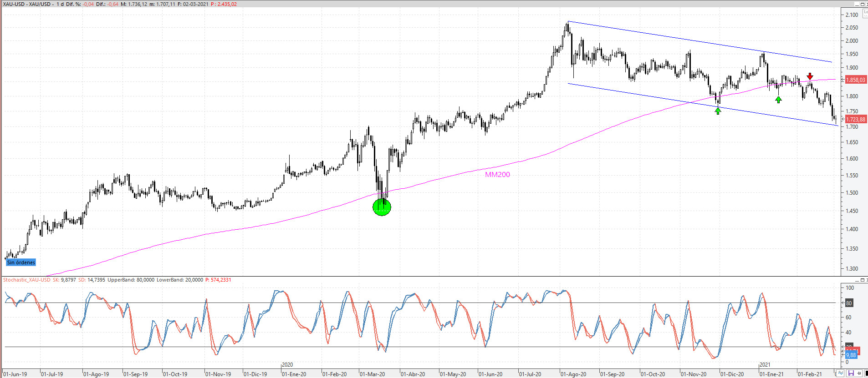Click the indicators icon in bottom-right toolbar
The height and width of the screenshot is (378, 868).
[x=840, y=373]
